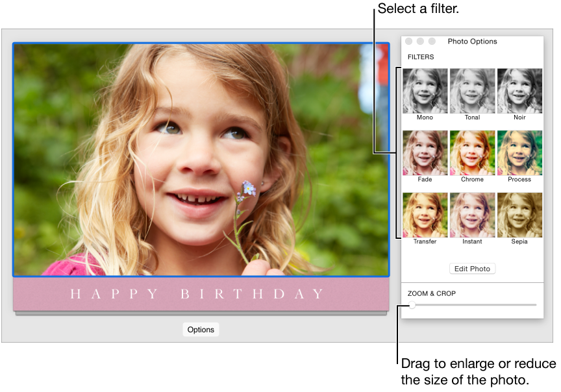Apply the Process filter
The image size is (561, 392).
519,153
